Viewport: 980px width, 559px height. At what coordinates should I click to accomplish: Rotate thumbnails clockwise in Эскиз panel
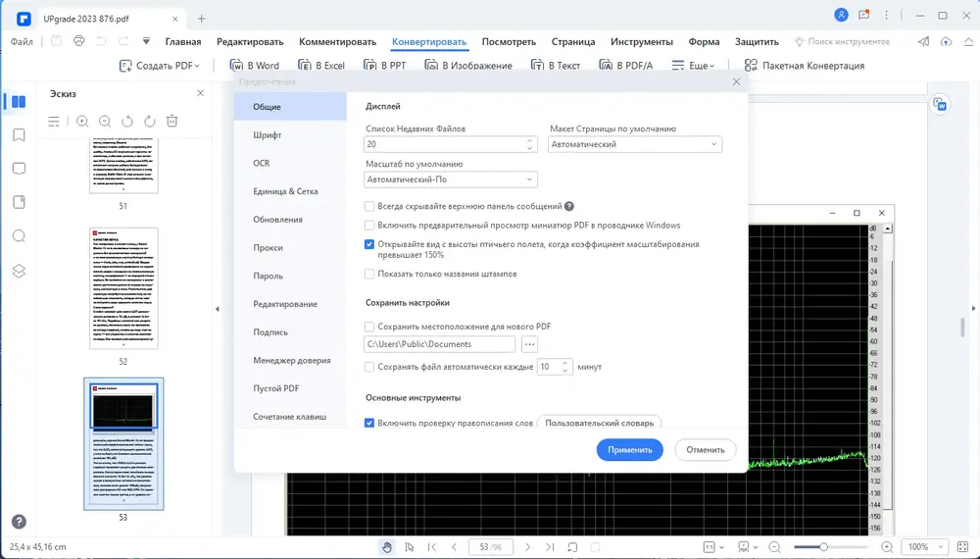tap(149, 122)
